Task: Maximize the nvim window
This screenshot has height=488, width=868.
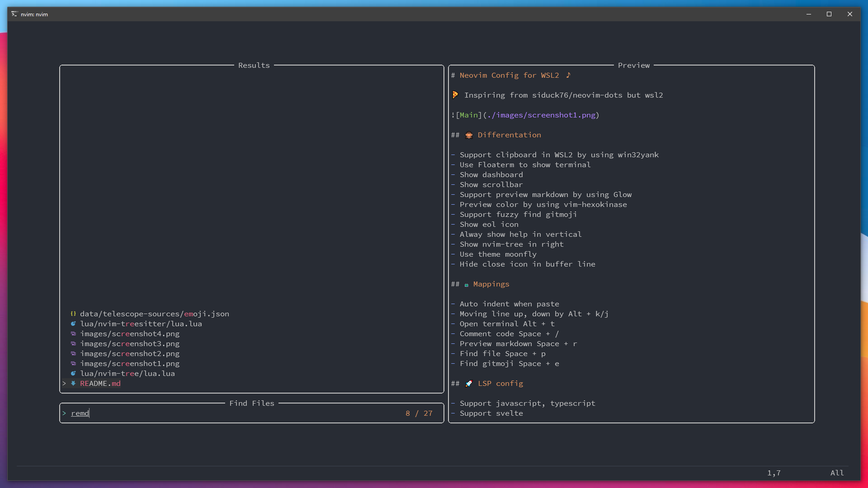Action: [829, 14]
